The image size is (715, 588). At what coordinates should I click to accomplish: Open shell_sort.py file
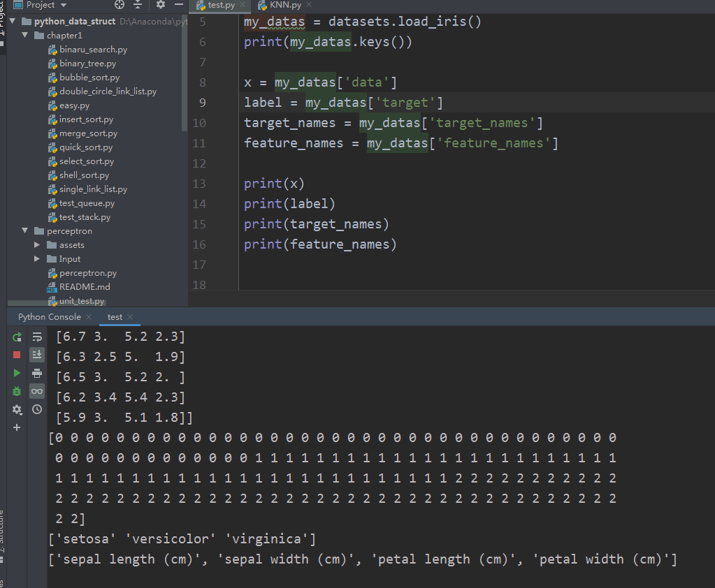[x=84, y=175]
